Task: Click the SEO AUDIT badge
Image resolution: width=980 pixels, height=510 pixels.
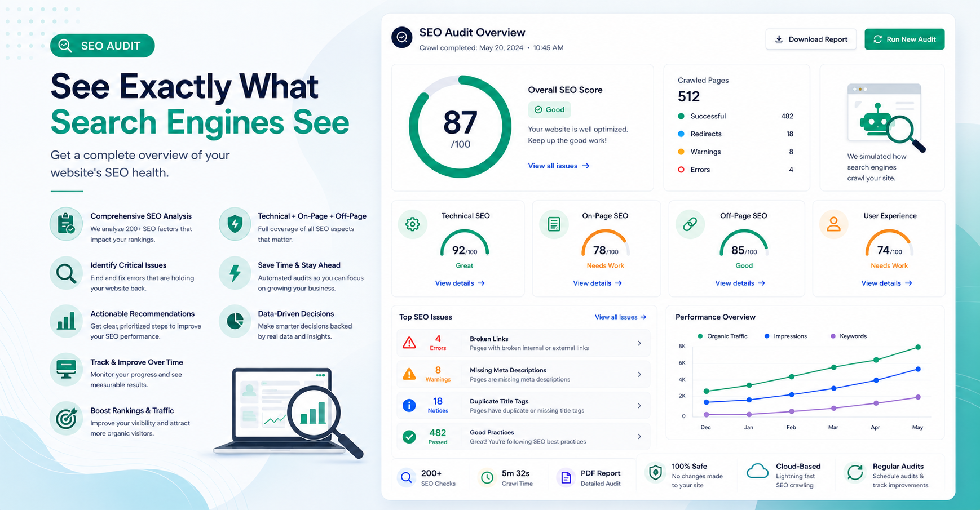Action: (103, 46)
